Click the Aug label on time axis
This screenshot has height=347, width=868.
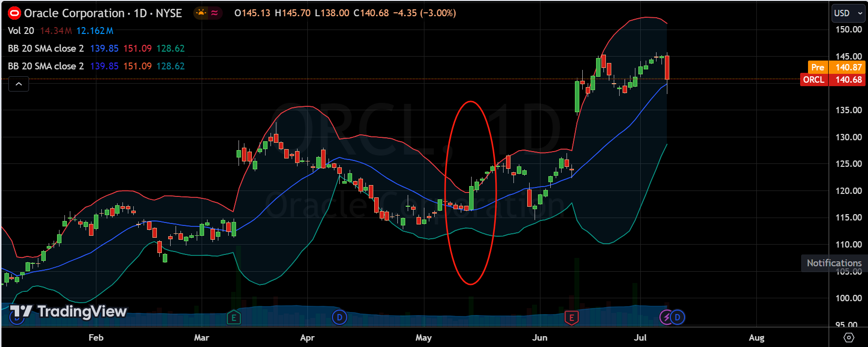[x=756, y=338]
